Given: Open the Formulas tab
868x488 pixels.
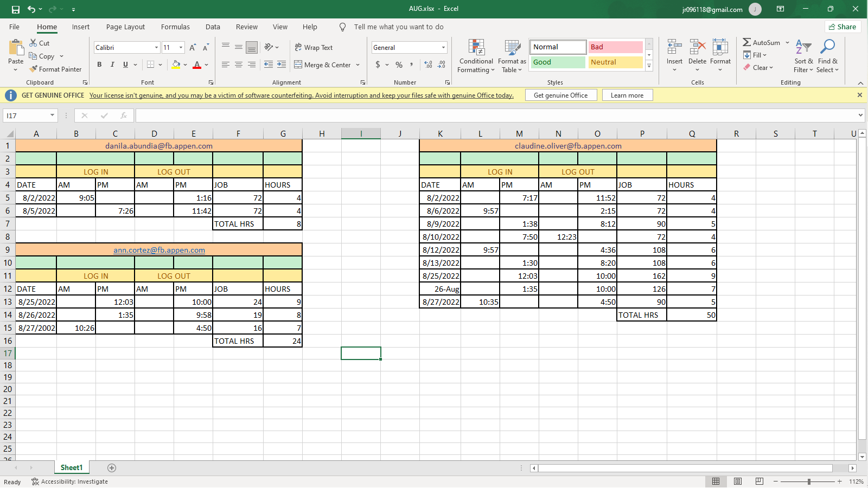Looking at the screenshot, I should tap(175, 27).
